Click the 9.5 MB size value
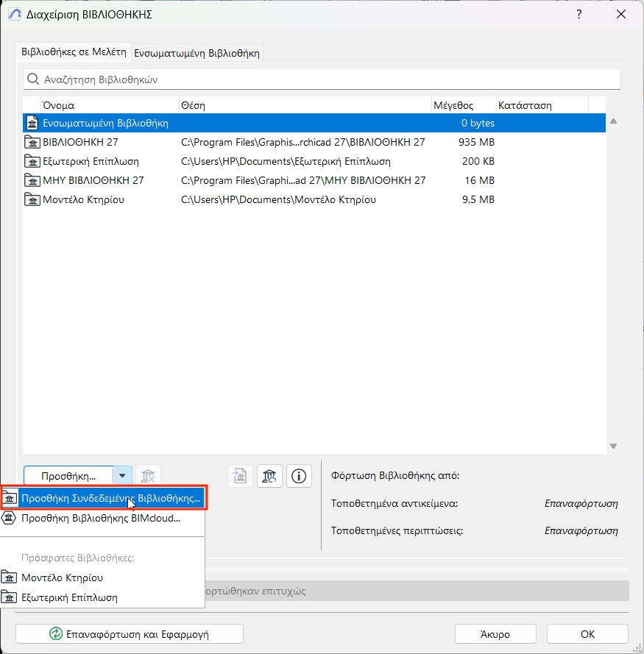Screen dimensions: 644x654 coord(478,200)
